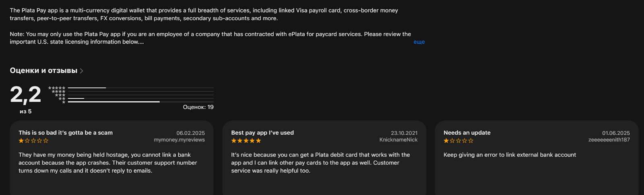The image size is (644, 195).
Task: Click the one-star rating on scam review
Action: [x=33, y=141]
